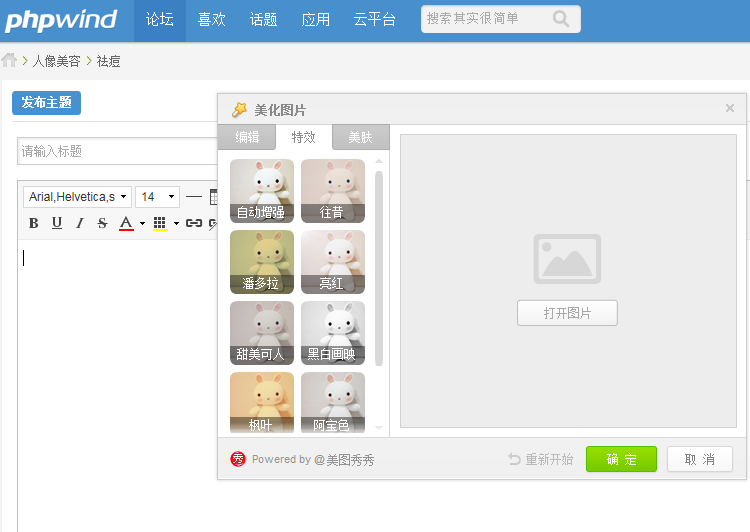The height and width of the screenshot is (532, 750).
Task: Select the 甜美可人 effect thumbnail
Action: pyautogui.click(x=262, y=333)
